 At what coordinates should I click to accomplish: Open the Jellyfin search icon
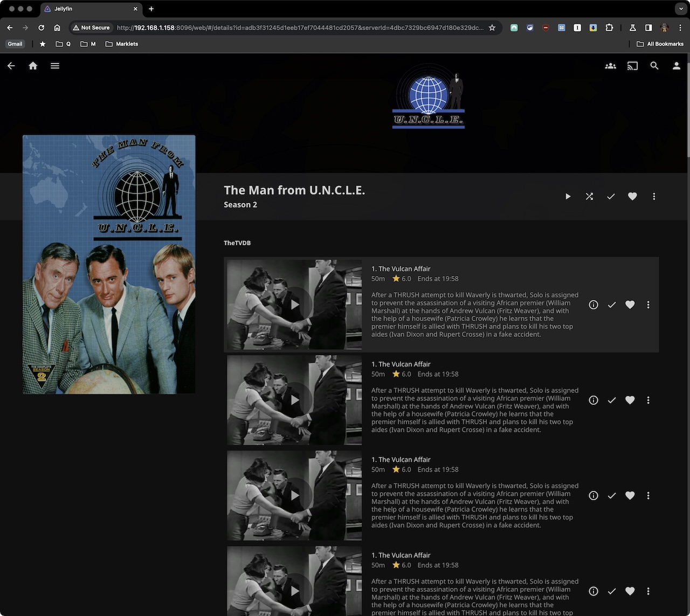pos(654,66)
